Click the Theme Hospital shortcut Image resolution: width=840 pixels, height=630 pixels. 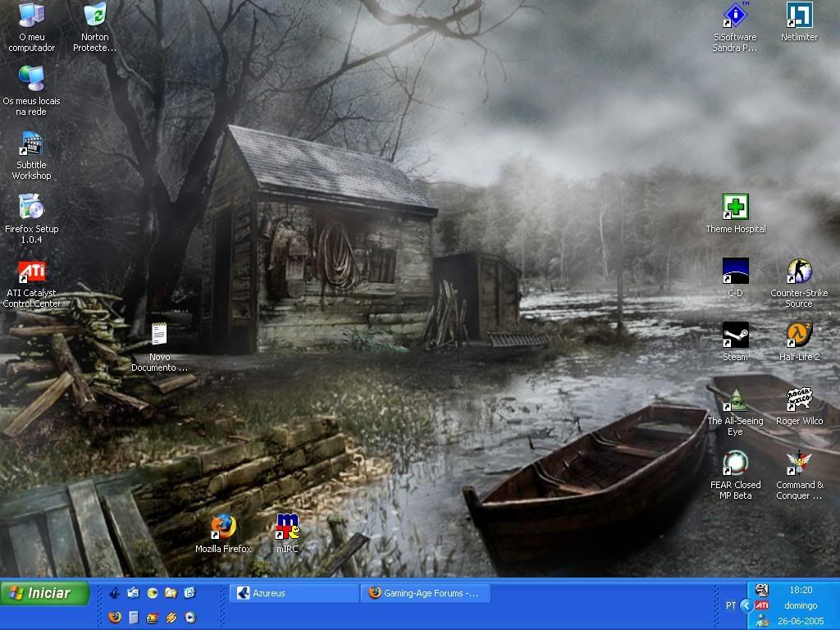[735, 208]
